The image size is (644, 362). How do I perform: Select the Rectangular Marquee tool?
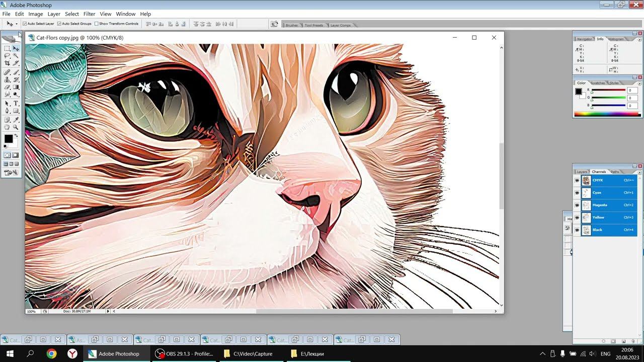(x=7, y=48)
